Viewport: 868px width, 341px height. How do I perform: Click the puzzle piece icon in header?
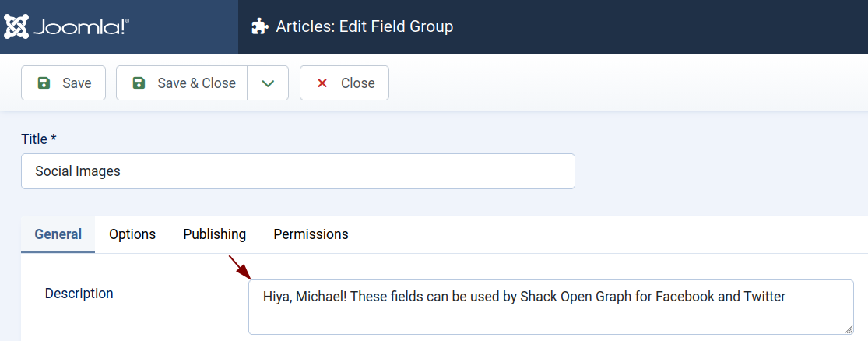tap(259, 27)
